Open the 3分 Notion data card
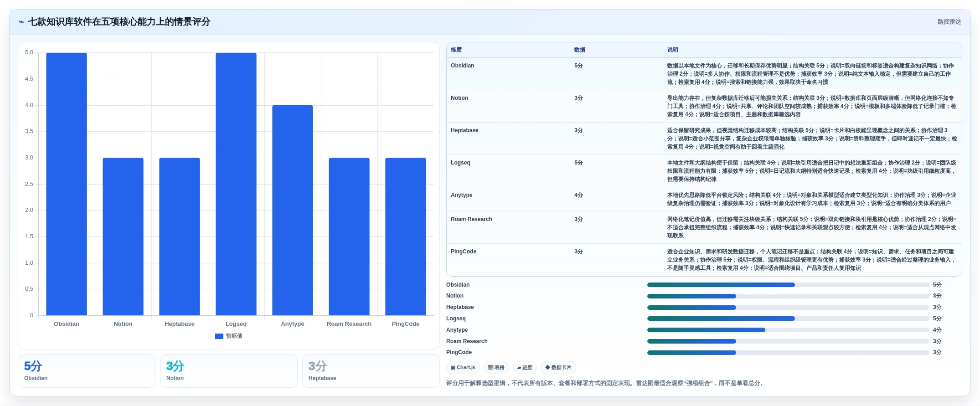 (229, 371)
